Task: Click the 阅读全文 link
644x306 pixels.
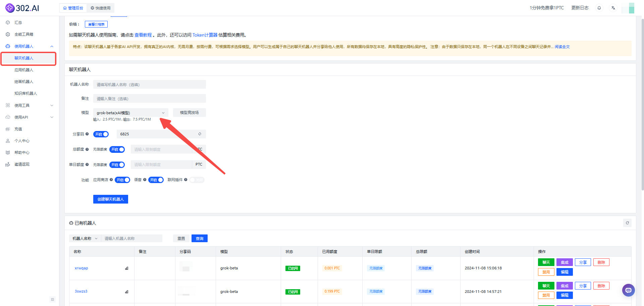Action: [562, 47]
